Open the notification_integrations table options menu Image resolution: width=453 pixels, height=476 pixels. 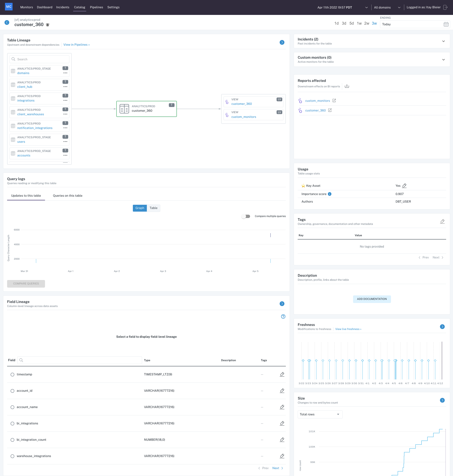(65, 128)
